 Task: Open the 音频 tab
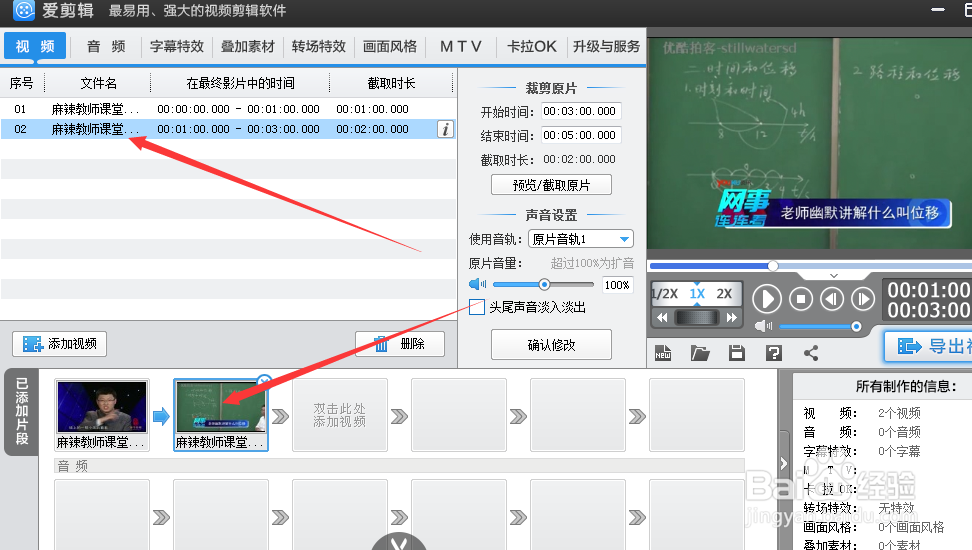pos(106,47)
